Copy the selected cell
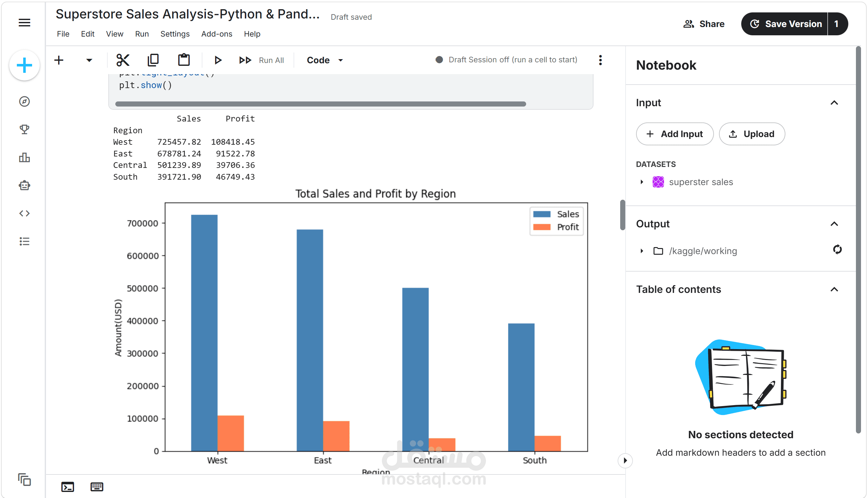The image size is (868, 498). click(x=153, y=60)
